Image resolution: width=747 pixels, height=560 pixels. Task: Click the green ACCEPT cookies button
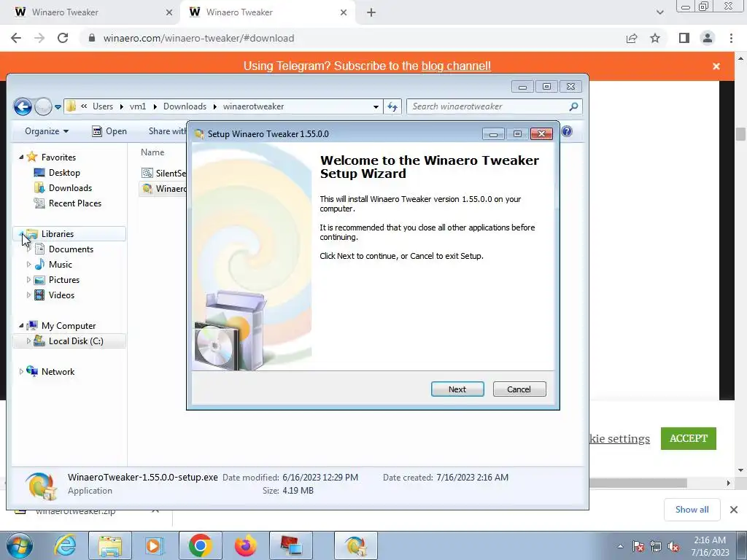[x=689, y=438]
